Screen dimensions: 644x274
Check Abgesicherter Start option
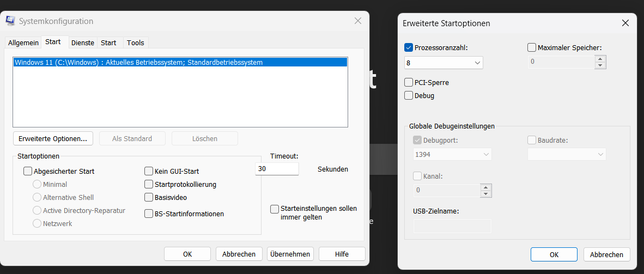[x=28, y=171]
